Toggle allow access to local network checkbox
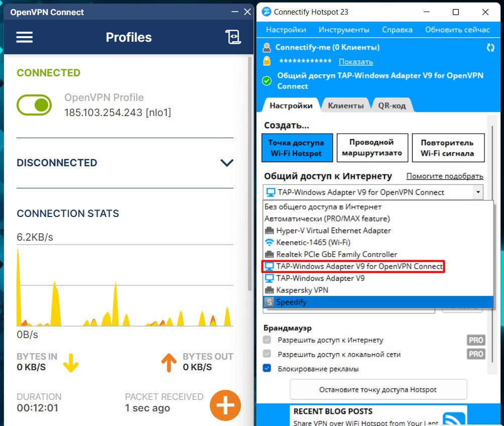This screenshot has height=426, width=504. pos(268,354)
